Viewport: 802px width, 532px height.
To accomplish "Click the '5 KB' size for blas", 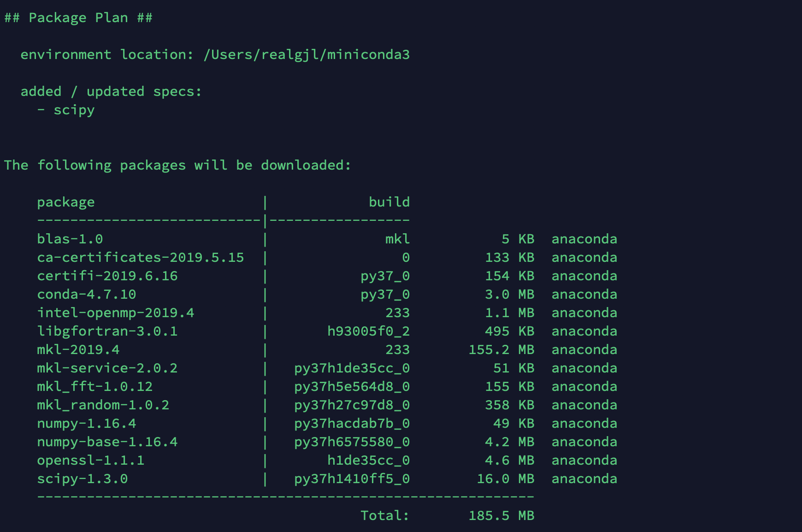I will point(518,239).
